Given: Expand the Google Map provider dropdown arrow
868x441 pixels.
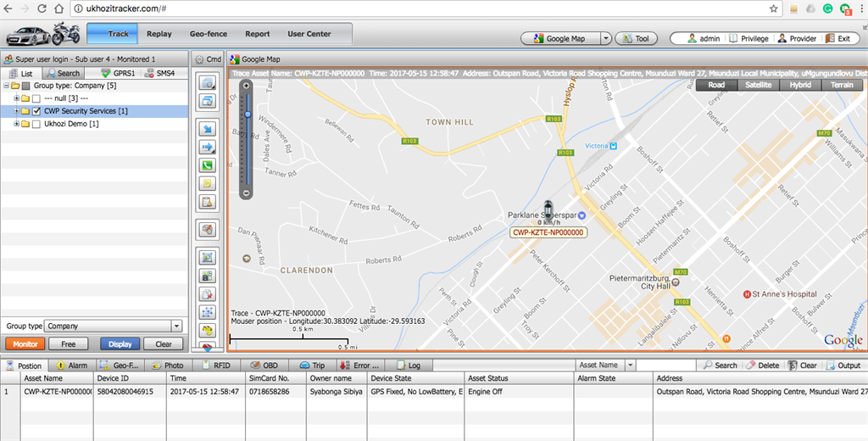Looking at the screenshot, I should [605, 38].
